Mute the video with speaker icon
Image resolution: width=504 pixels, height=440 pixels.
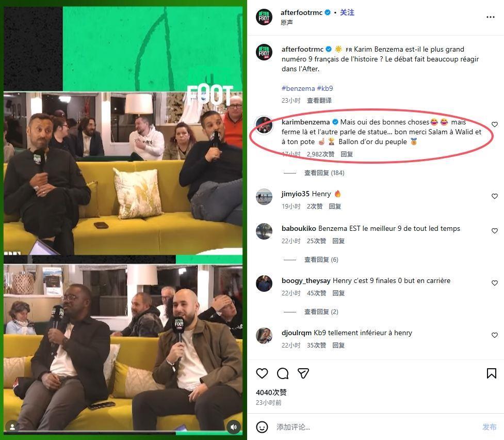point(233,427)
